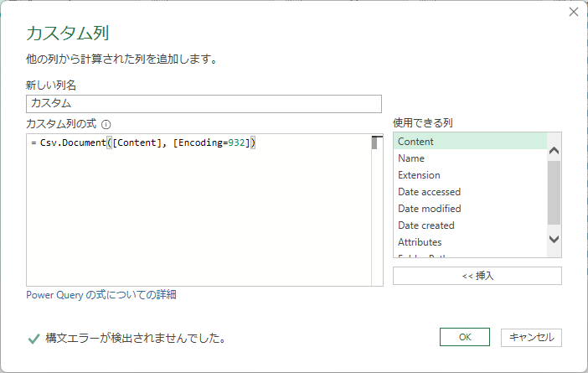This screenshot has height=373, width=588.
Task: Click inside the custom column formula editor
Action: tap(199, 218)
